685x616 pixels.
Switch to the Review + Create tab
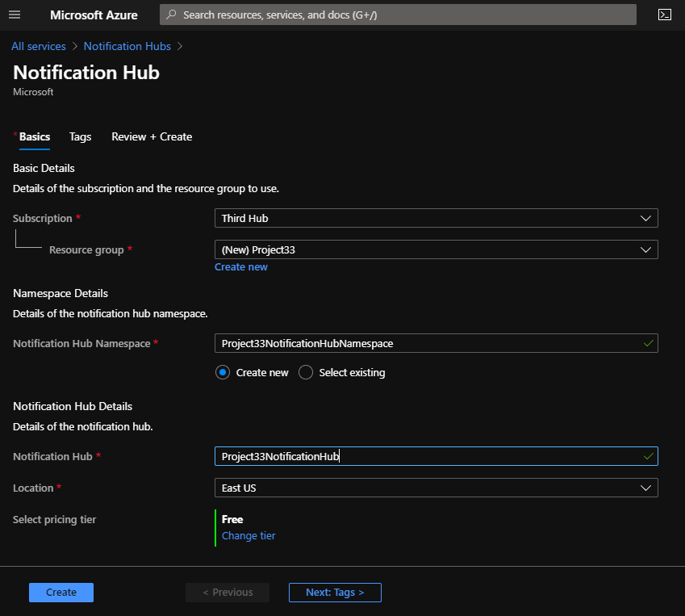(x=152, y=136)
